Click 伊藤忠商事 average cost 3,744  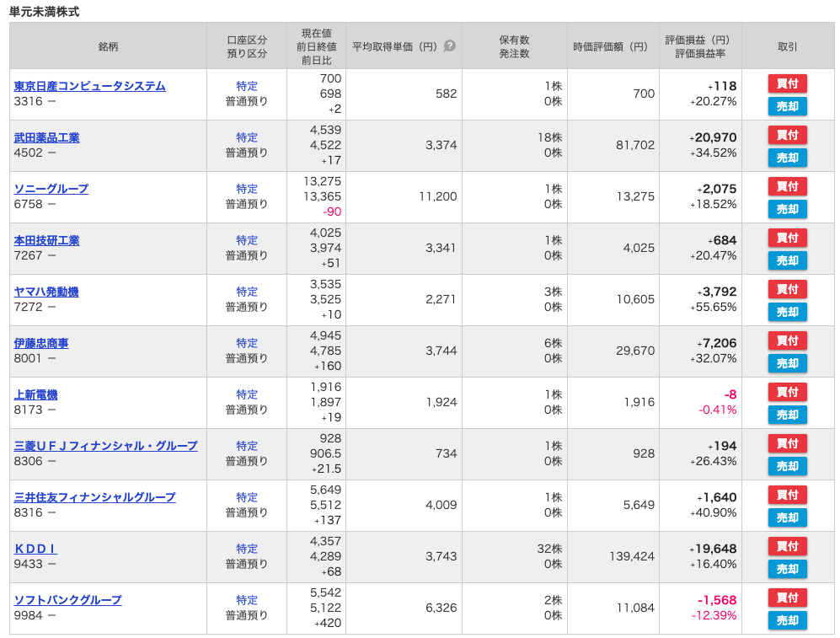tap(441, 351)
